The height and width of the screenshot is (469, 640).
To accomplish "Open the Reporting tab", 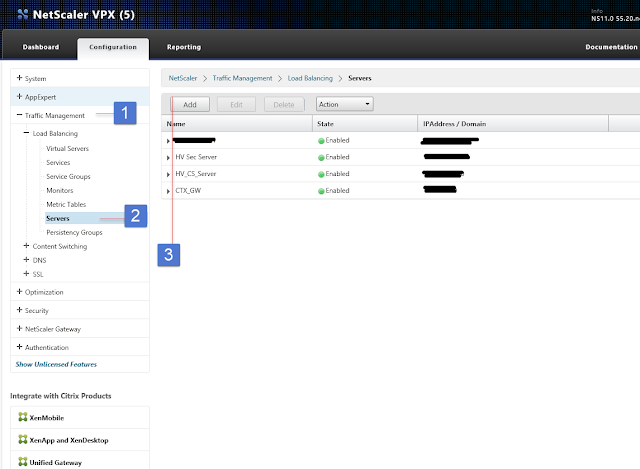I will click(x=184, y=47).
